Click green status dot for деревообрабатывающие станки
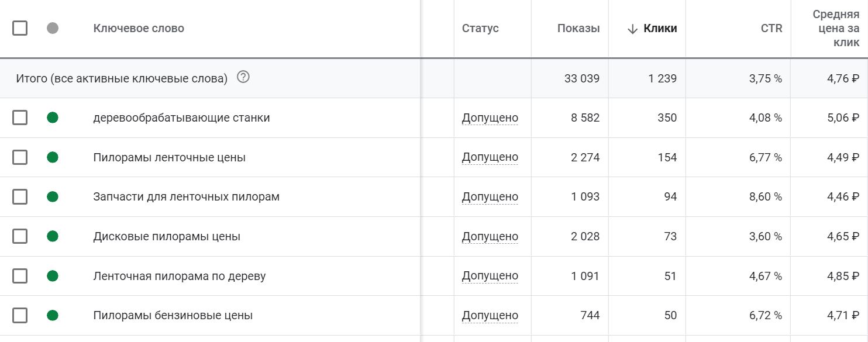The image size is (868, 342). (53, 118)
